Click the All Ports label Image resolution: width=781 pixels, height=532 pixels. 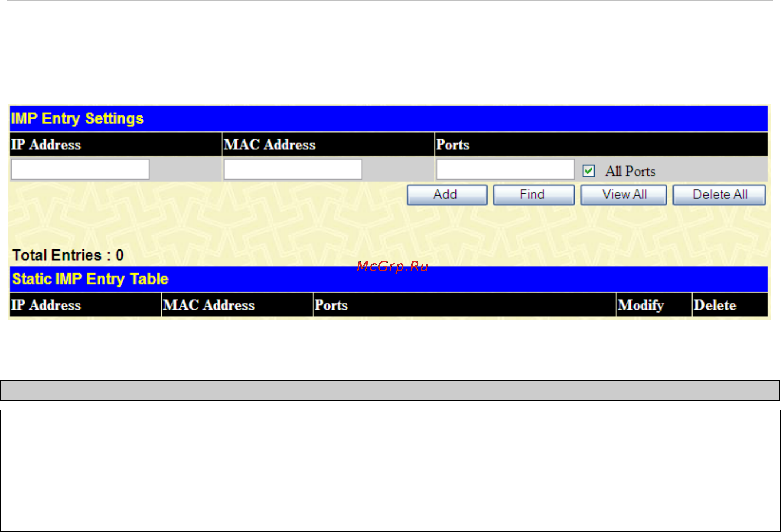click(x=630, y=171)
